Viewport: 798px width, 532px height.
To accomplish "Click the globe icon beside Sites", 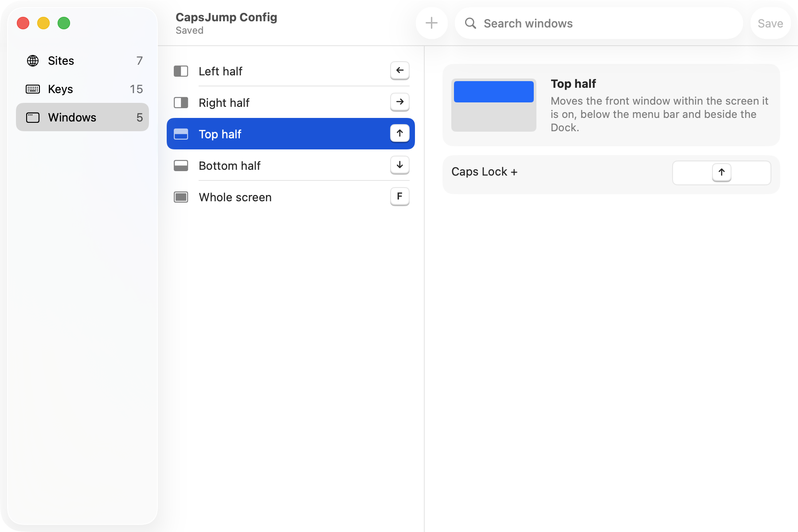I will [x=33, y=61].
